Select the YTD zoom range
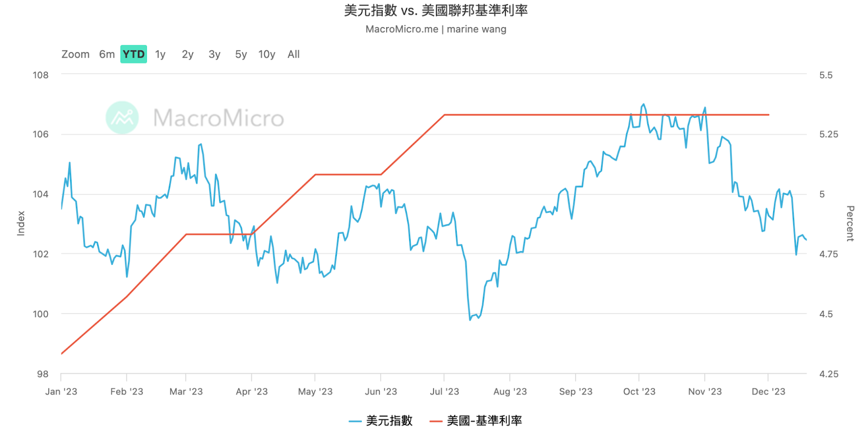 [133, 54]
